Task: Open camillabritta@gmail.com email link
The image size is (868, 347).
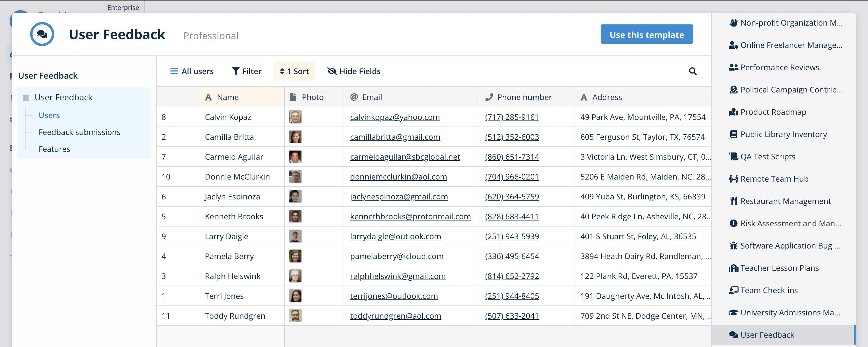Action: point(395,137)
